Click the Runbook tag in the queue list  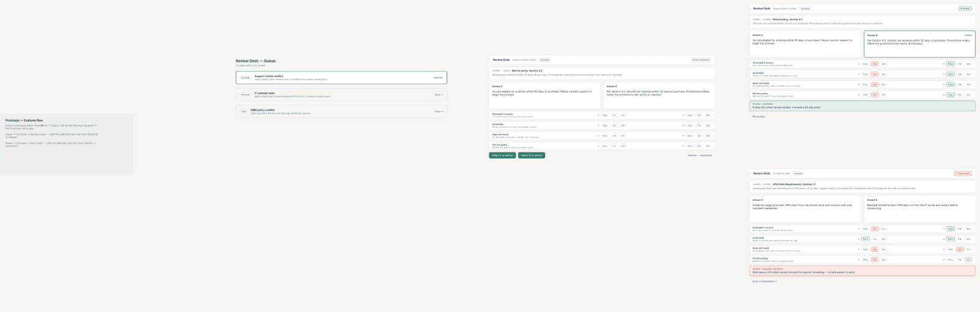pyautogui.click(x=245, y=95)
